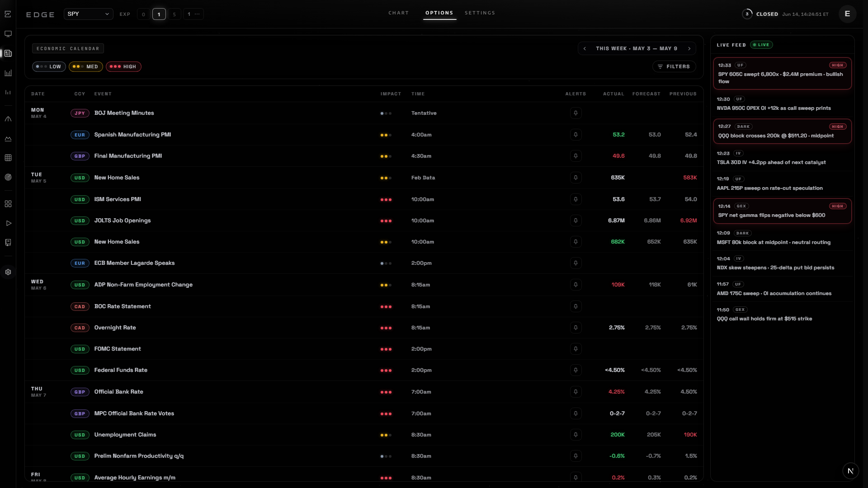Open the grid table sidebar icon
The image size is (868, 488).
click(8, 158)
